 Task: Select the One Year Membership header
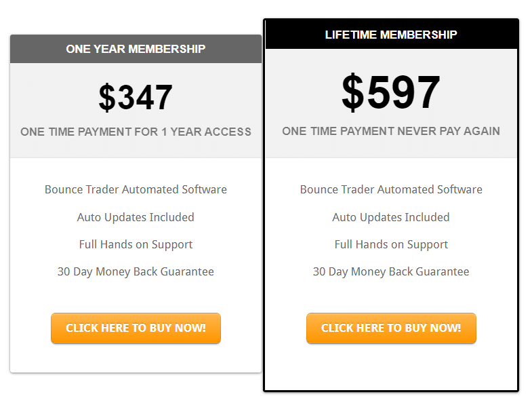point(136,49)
